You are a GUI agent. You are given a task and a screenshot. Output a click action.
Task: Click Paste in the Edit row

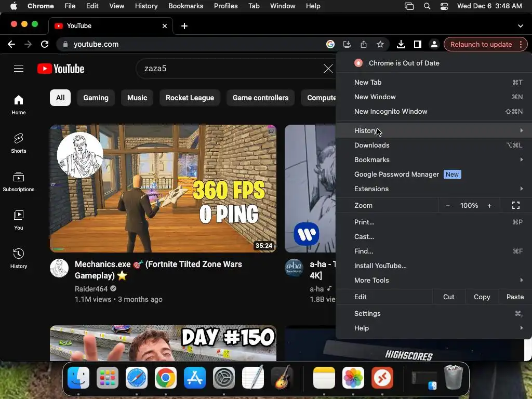point(515,297)
